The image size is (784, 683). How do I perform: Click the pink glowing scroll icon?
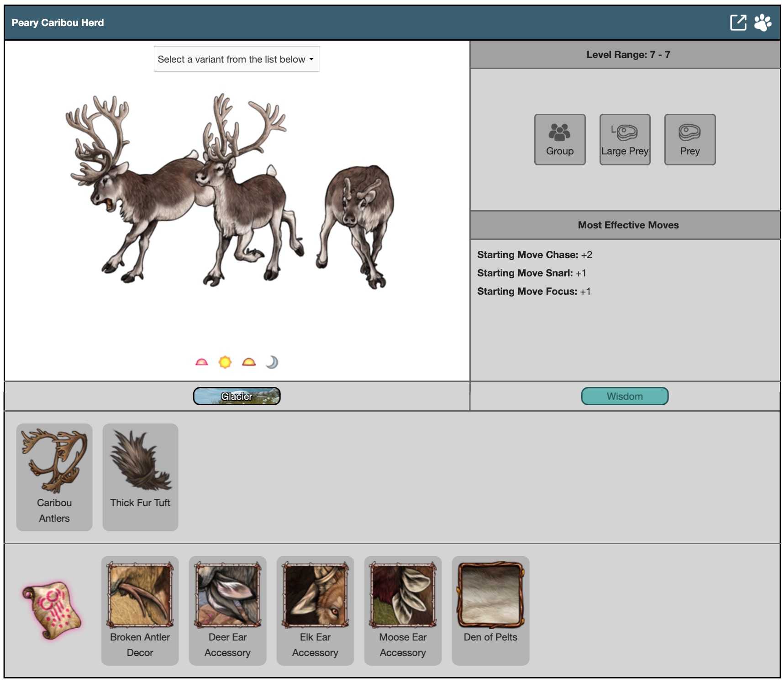pyautogui.click(x=52, y=610)
